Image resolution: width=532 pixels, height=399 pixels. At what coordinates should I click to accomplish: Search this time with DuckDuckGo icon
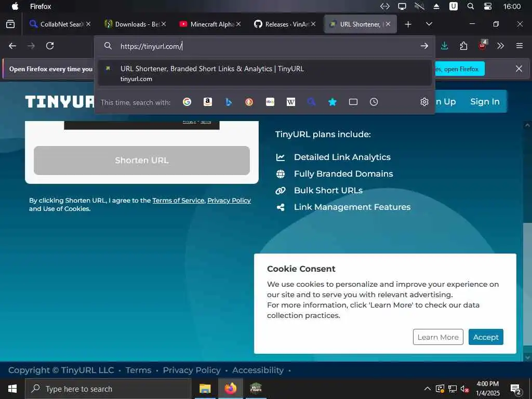pos(249,102)
